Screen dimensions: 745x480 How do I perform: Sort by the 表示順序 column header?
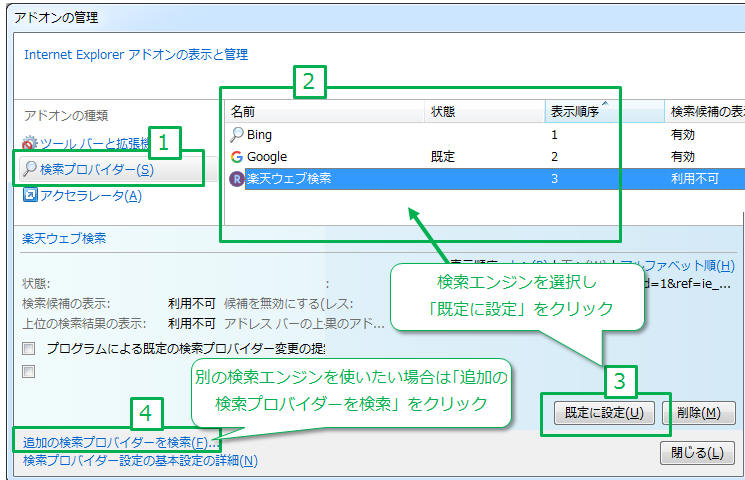tap(605, 112)
